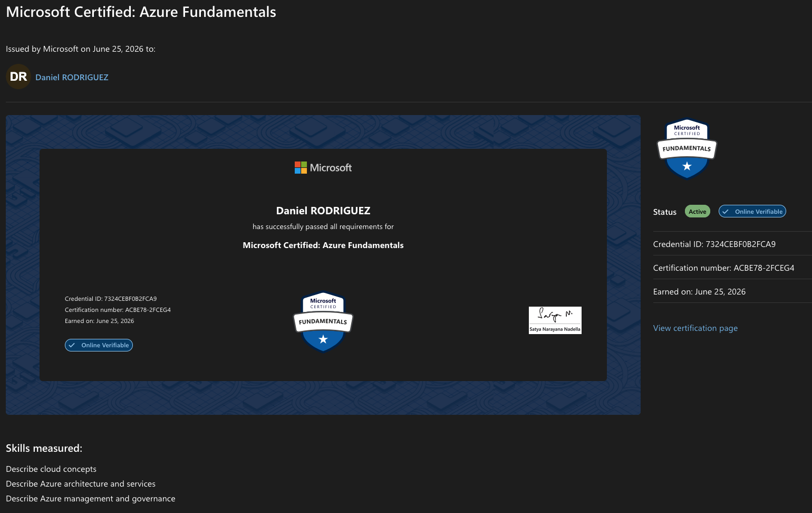This screenshot has width=812, height=513.
Task: Select sidebar Earned on June 25, 2026
Action: pos(700,292)
